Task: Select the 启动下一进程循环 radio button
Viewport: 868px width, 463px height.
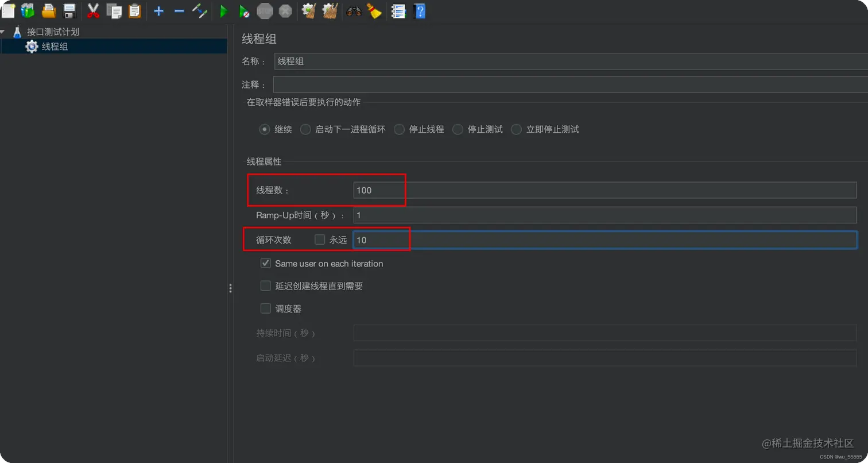Action: point(305,129)
